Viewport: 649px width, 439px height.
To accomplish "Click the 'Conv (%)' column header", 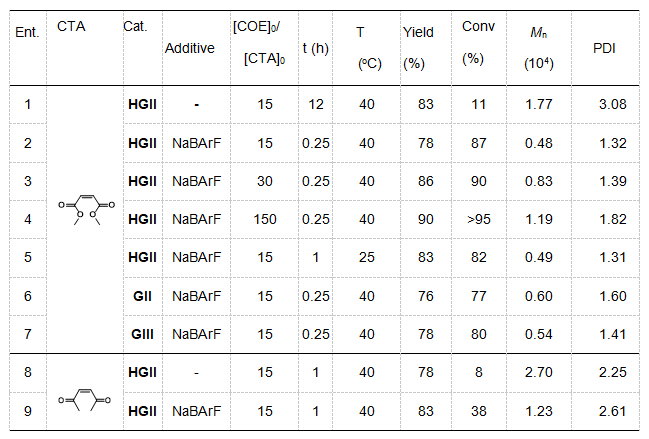I will tap(477, 44).
